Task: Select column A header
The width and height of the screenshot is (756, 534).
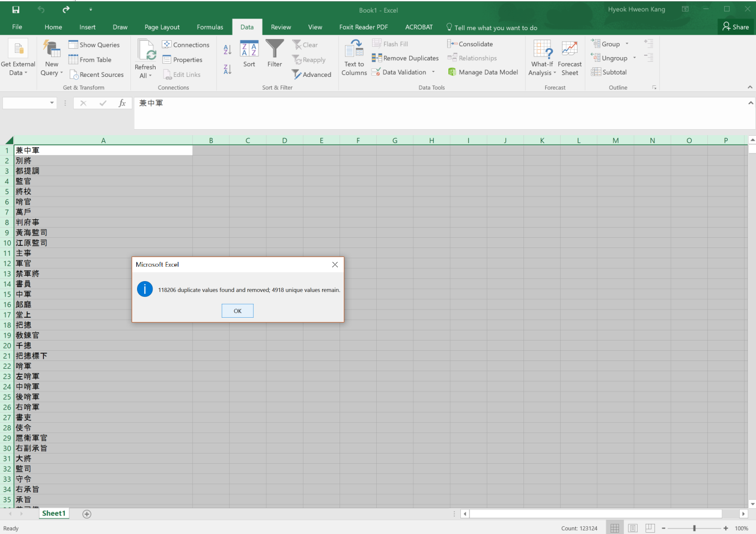Action: pyautogui.click(x=103, y=141)
